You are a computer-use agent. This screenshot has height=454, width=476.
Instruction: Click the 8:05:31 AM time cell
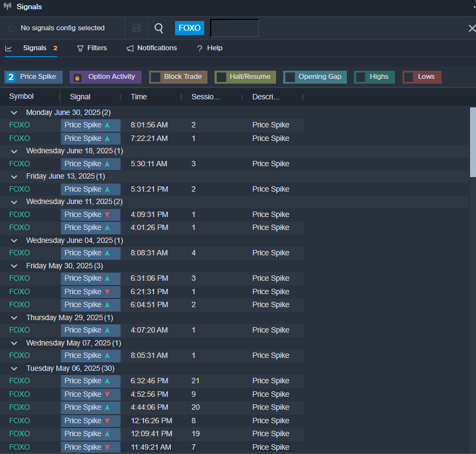tap(149, 355)
